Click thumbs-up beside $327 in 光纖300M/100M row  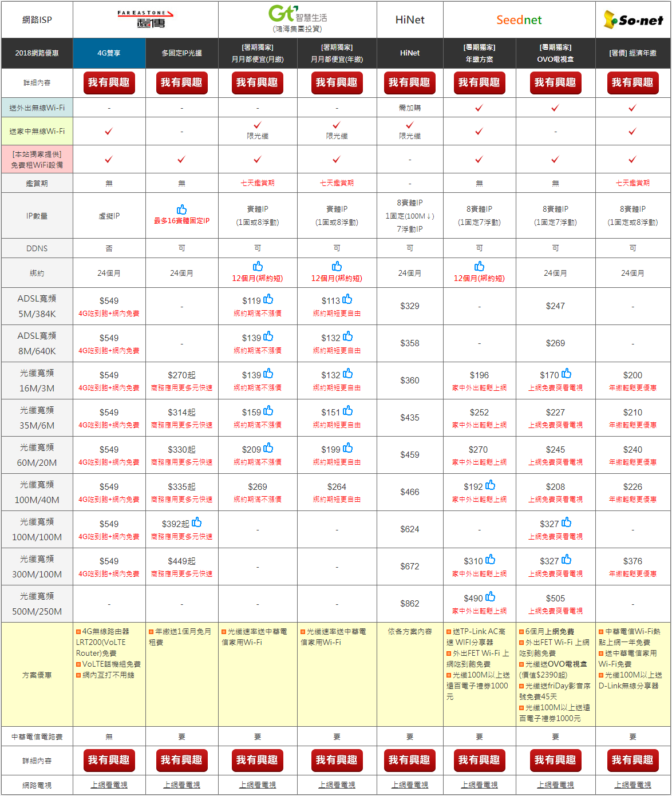click(567, 560)
